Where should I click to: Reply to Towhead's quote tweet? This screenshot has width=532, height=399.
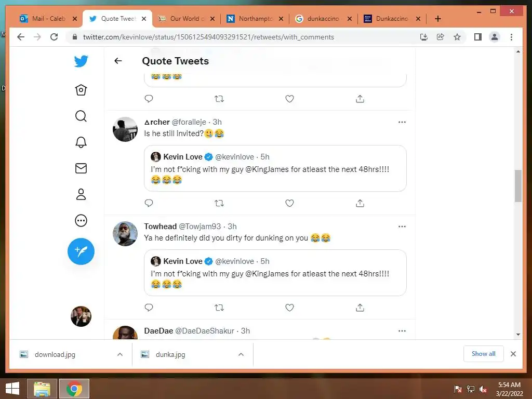[x=149, y=308]
